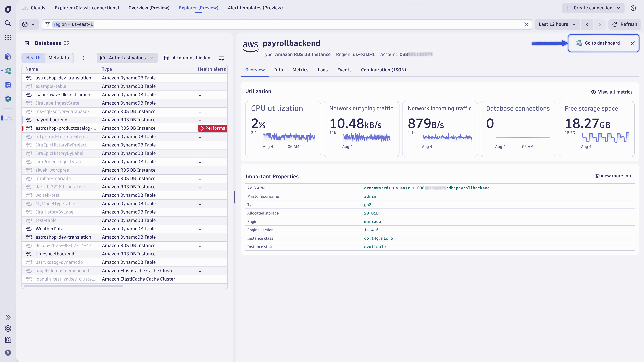644x362 pixels.
Task: Open the Auto: Last values dropdown
Action: (x=127, y=58)
